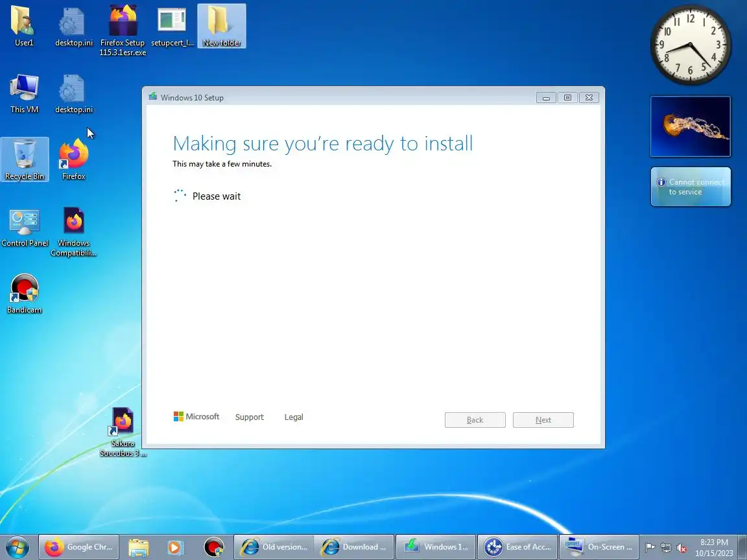Open Windows Explorer from taskbar
This screenshot has width=747, height=560.
point(138,547)
